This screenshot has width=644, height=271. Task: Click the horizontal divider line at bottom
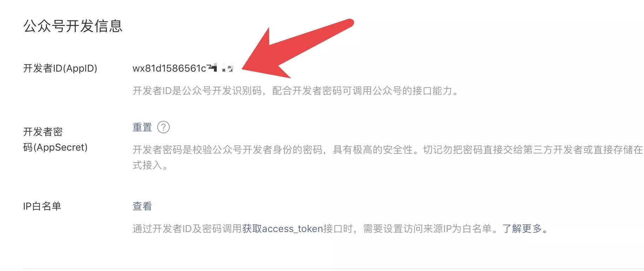(333, 269)
